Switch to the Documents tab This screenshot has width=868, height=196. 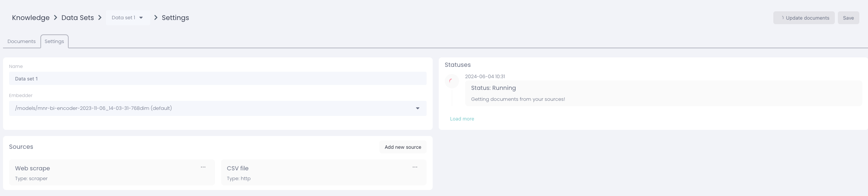pos(22,42)
